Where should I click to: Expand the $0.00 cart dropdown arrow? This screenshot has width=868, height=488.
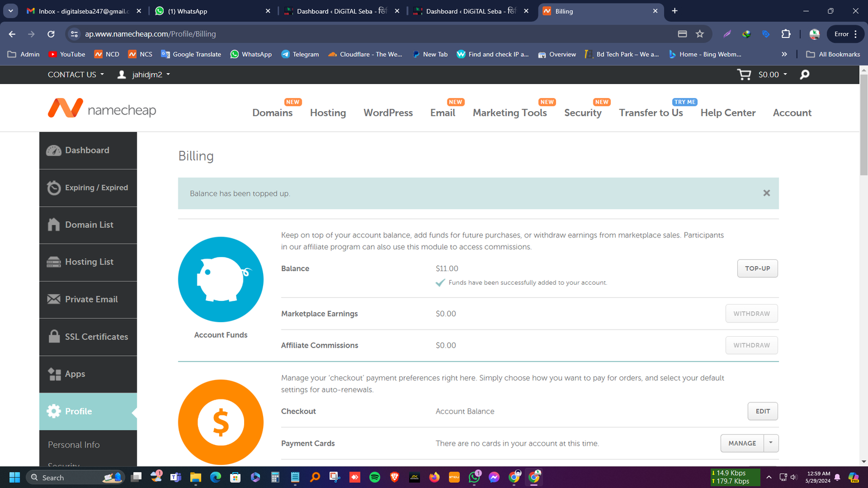(x=785, y=74)
